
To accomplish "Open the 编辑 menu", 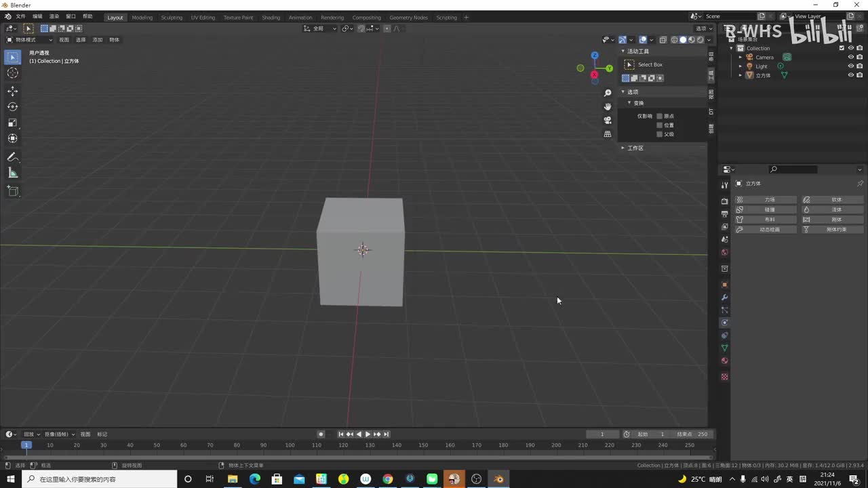I will pyautogui.click(x=37, y=16).
